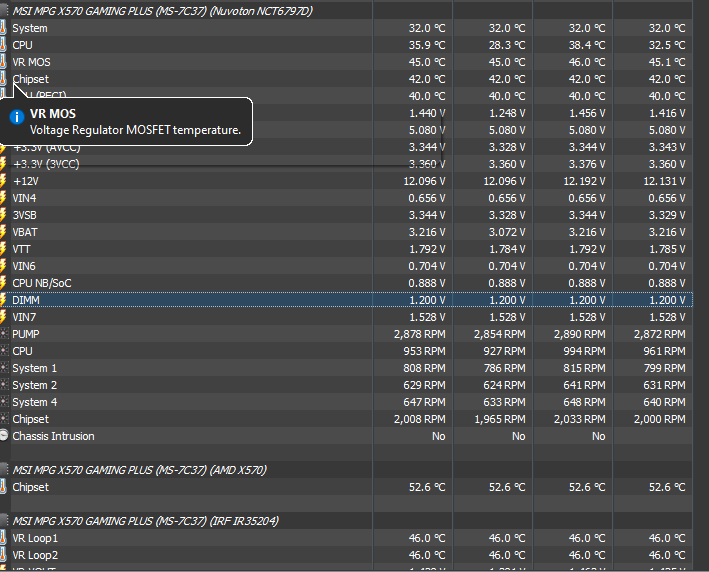Select the System 4 fan row label

tap(34, 402)
